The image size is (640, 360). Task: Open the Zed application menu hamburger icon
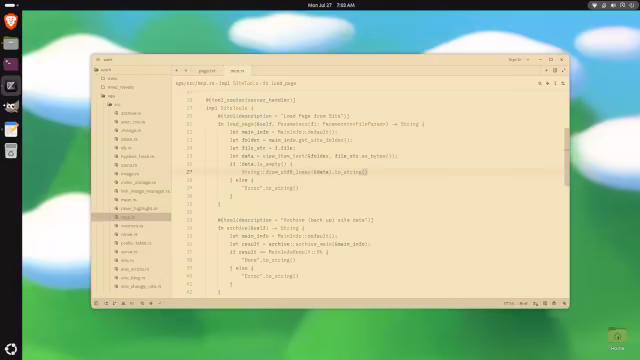point(98,60)
